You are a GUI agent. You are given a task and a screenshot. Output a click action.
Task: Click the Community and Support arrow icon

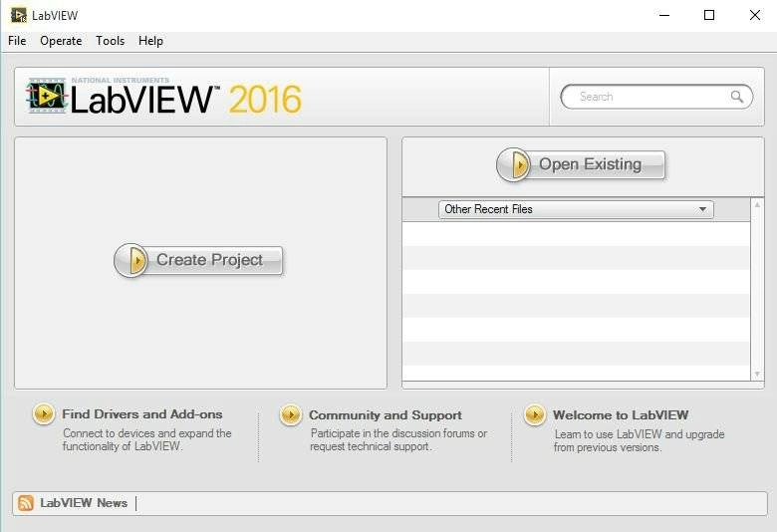coord(291,414)
